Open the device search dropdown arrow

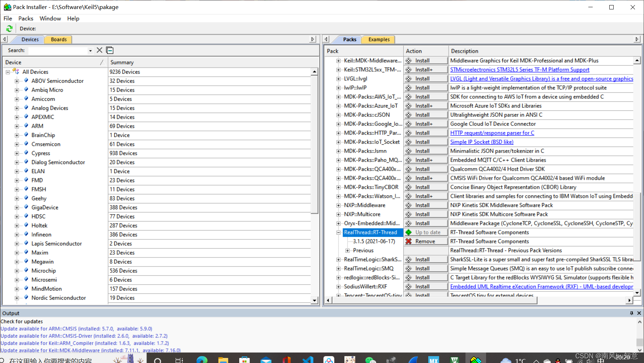(90, 51)
